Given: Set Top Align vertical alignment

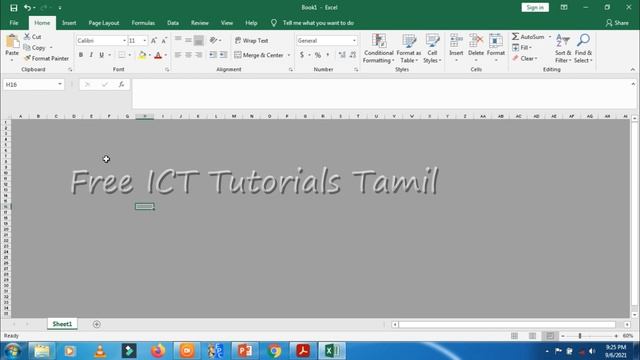Looking at the screenshot, I should 178,40.
